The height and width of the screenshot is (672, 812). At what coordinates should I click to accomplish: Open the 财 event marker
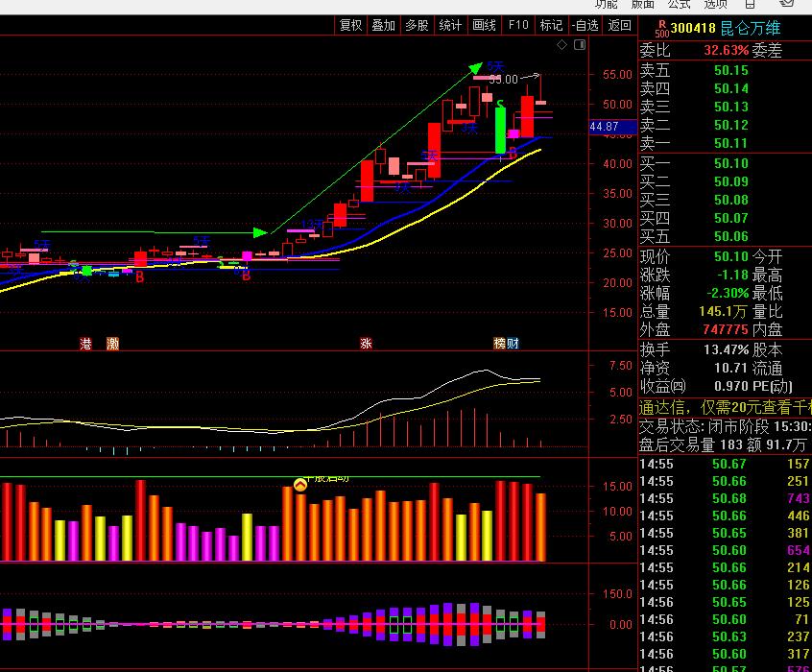click(513, 343)
